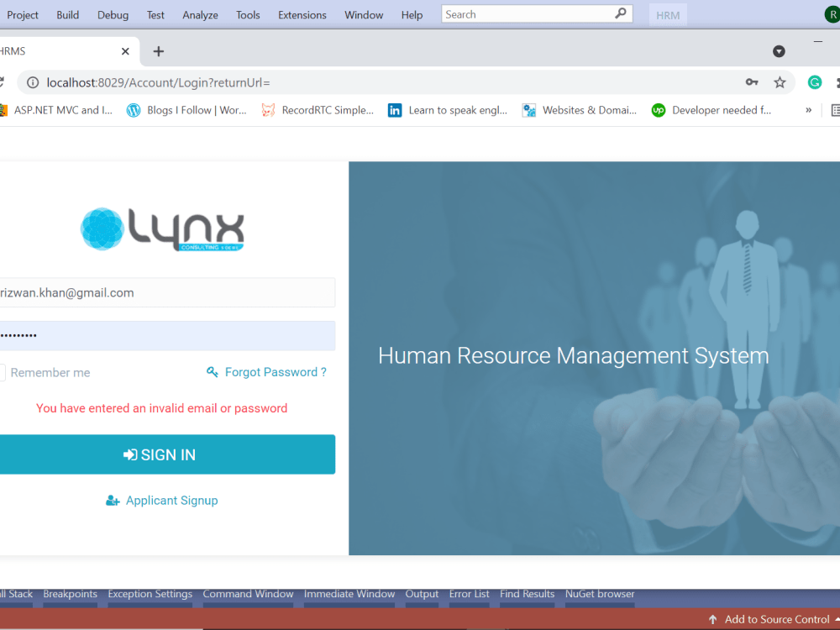Click the Applicant Signup link
The image size is (840, 630).
pos(171,501)
